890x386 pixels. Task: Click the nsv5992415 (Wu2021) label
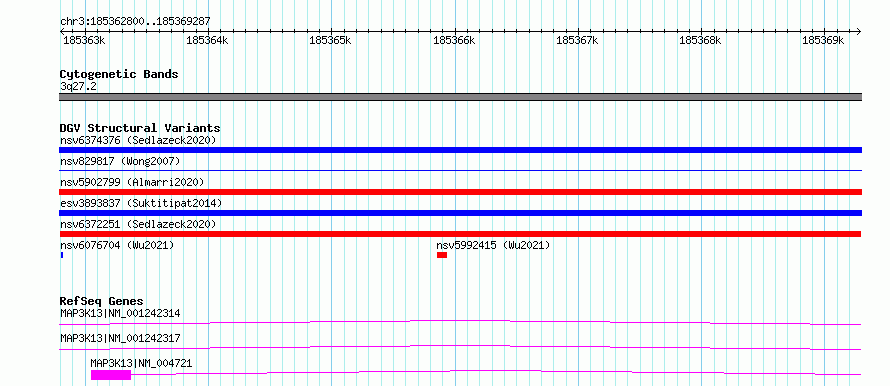[x=493, y=245]
